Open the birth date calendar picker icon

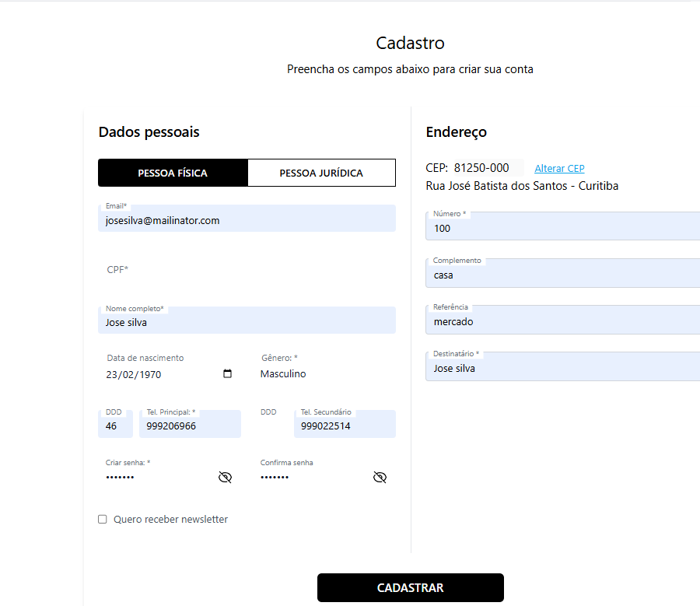tap(227, 374)
